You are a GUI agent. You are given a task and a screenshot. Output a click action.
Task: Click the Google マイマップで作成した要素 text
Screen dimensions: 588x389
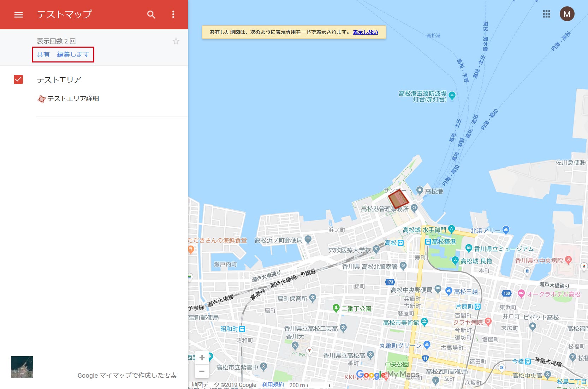[x=127, y=375]
